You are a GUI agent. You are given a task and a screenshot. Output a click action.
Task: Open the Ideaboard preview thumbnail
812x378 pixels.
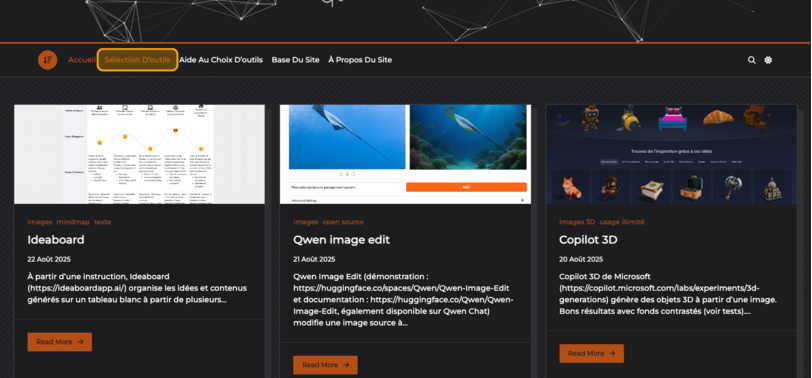(139, 154)
